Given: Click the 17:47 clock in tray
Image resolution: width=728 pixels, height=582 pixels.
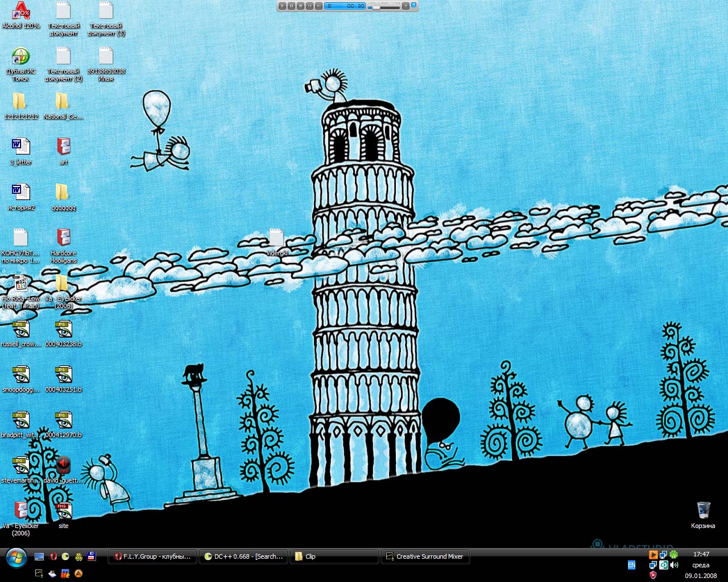Looking at the screenshot, I should pyautogui.click(x=701, y=554).
